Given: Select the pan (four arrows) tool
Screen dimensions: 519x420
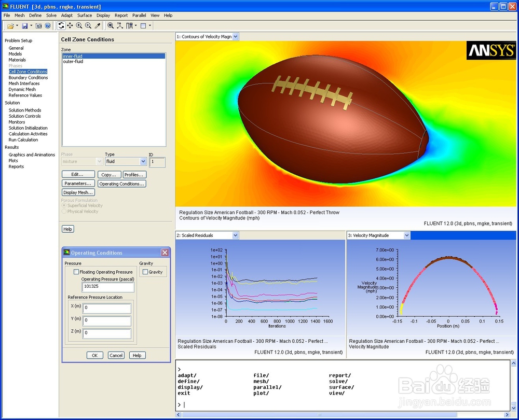Looking at the screenshot, I should point(70,25).
